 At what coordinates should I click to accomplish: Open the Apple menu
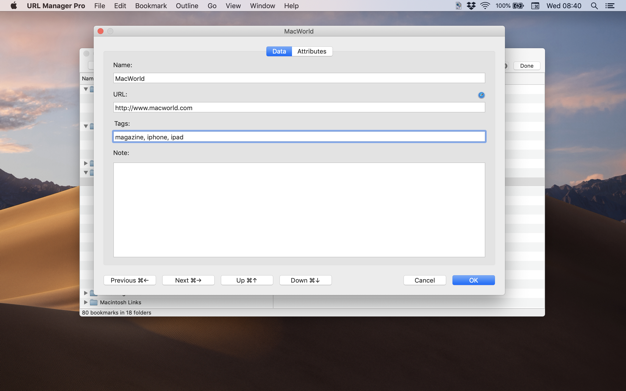click(14, 6)
